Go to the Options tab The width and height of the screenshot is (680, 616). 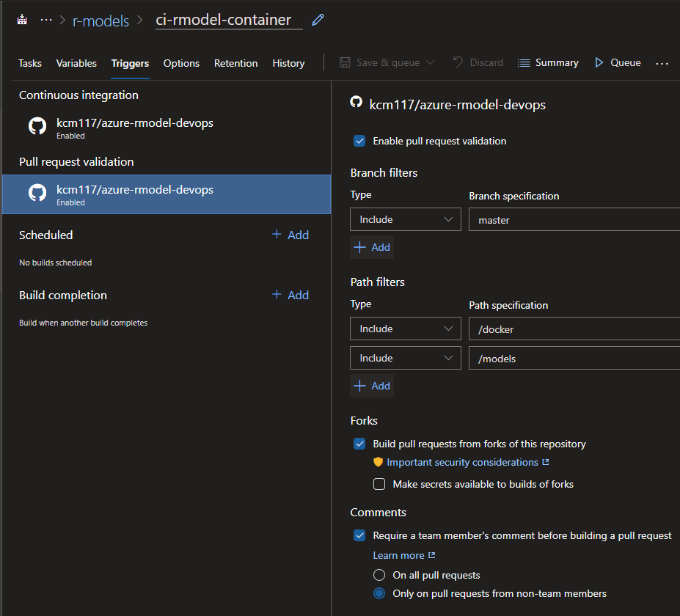(x=181, y=63)
